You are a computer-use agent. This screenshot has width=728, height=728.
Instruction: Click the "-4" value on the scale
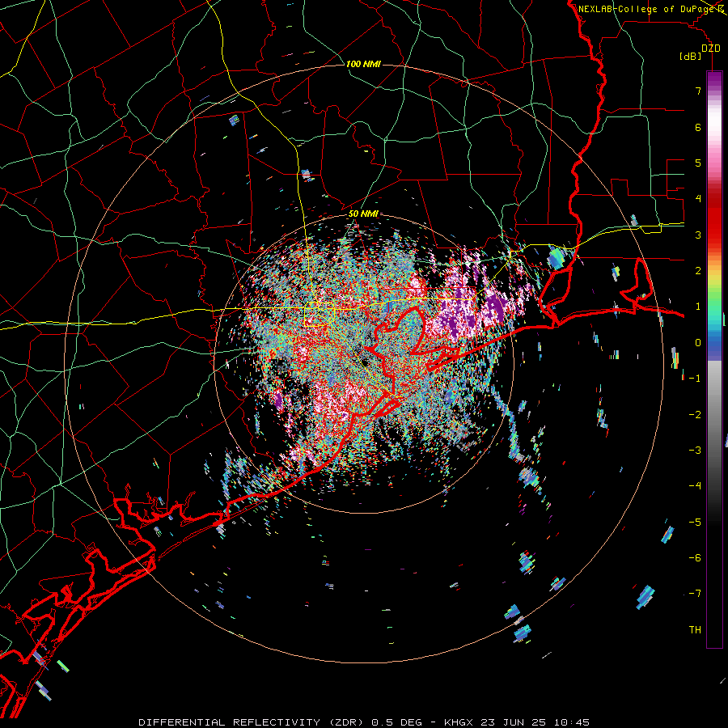[695, 486]
